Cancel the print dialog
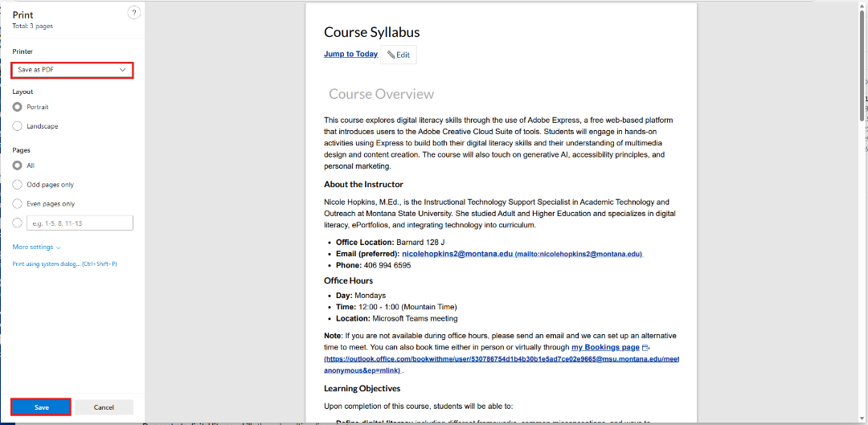868x425 pixels. (x=104, y=407)
